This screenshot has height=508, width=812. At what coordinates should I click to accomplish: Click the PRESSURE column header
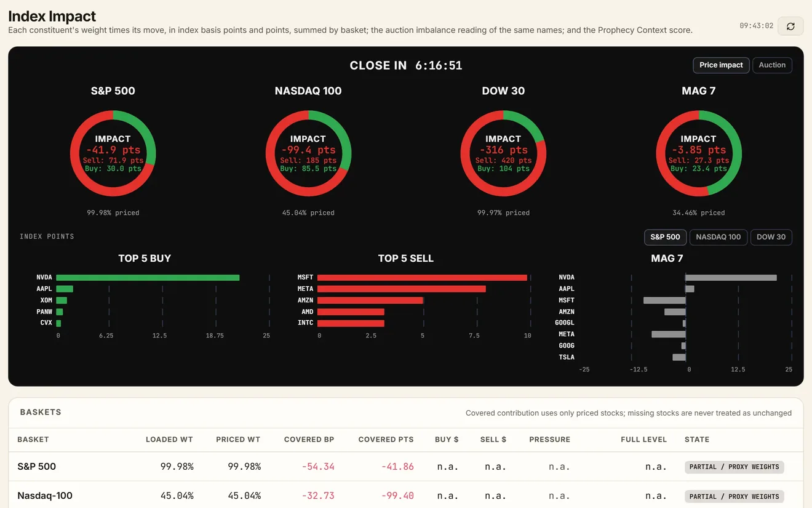(549, 440)
